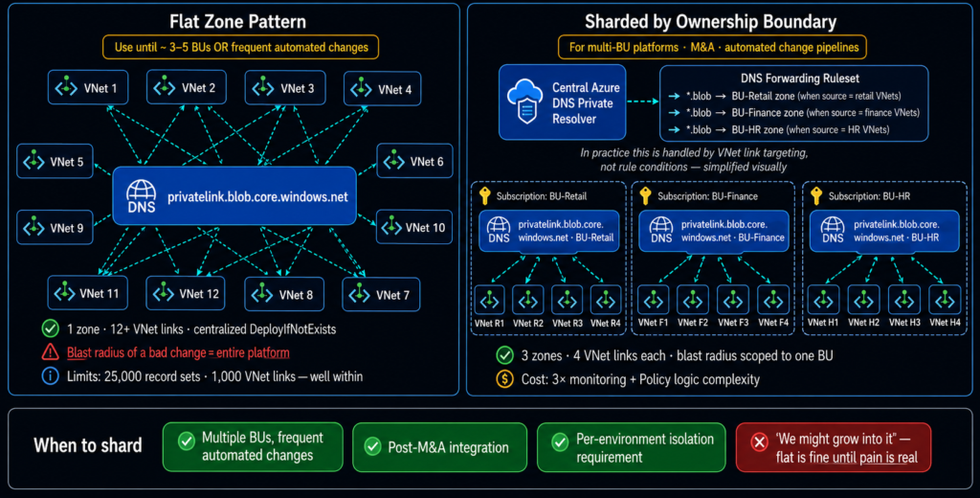Click the VNet R3 icon

point(567,301)
